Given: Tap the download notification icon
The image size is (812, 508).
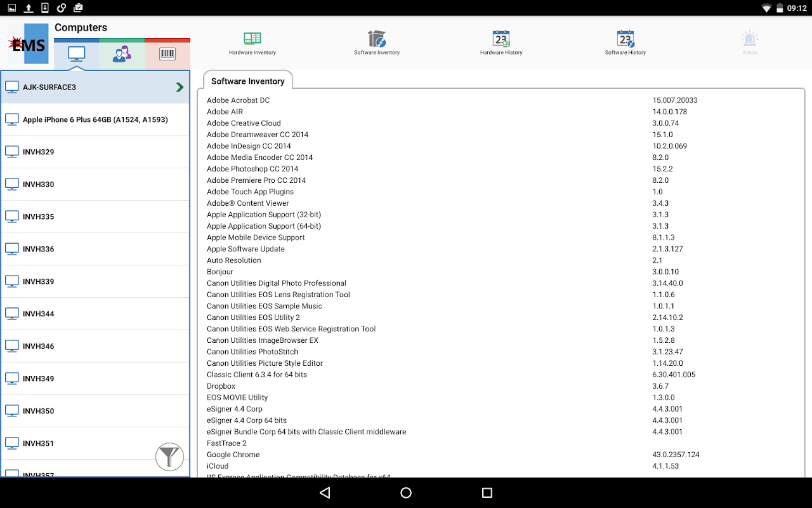Looking at the screenshot, I should [x=44, y=8].
